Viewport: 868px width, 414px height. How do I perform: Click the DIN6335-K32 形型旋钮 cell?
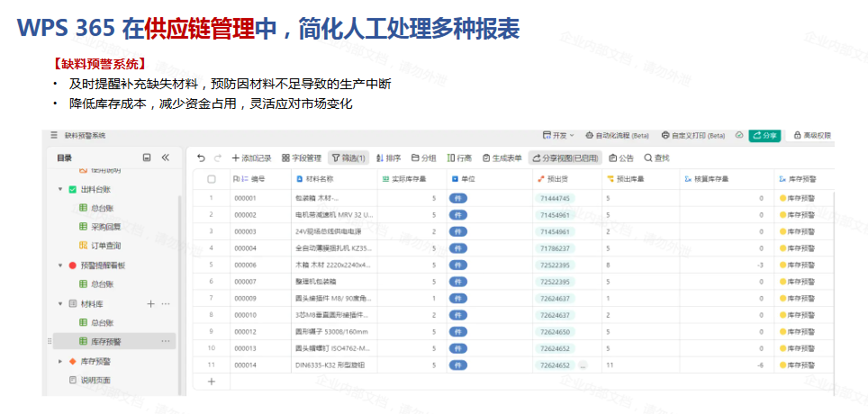coord(334,365)
